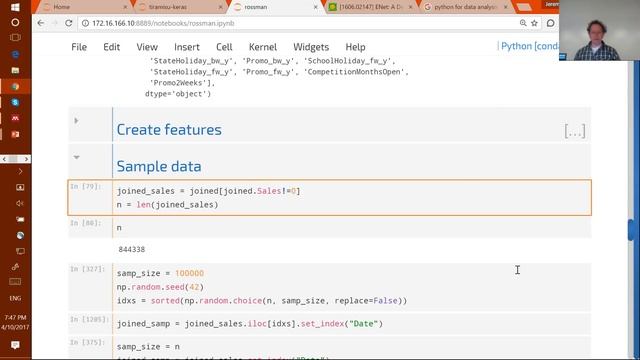Click the joined_samp iloc code cell
Image resolution: width=640 pixels, height=360 pixels.
[x=351, y=324]
